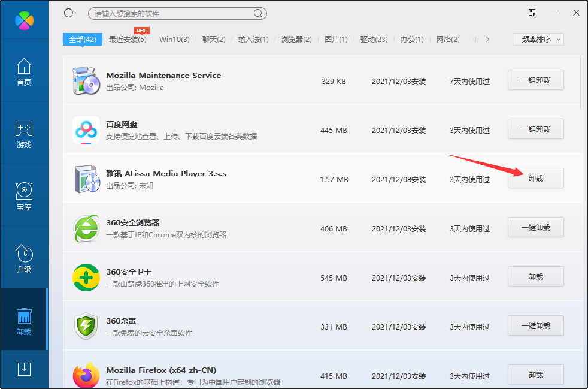
Task: Click the 360杀毒 shield icon
Action: 86,326
